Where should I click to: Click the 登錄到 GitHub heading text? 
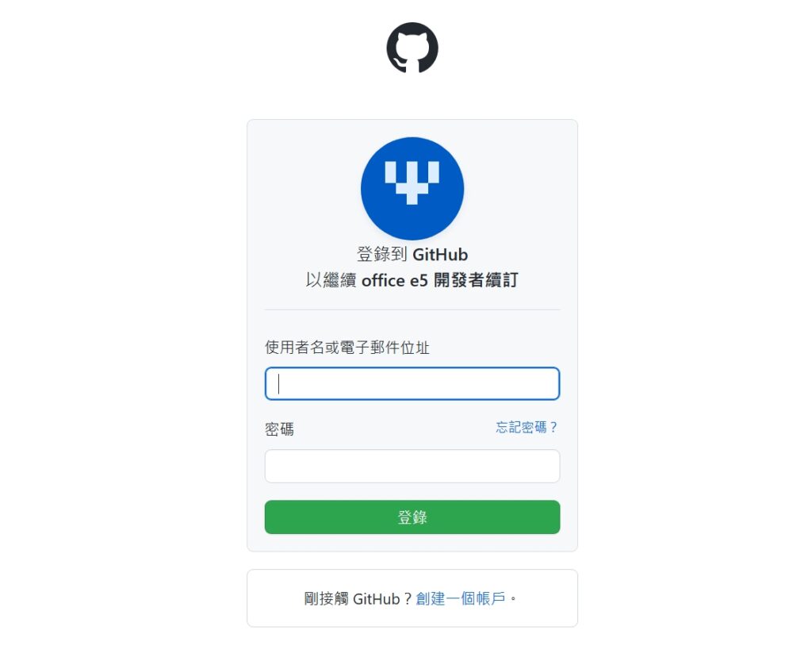[x=412, y=255]
